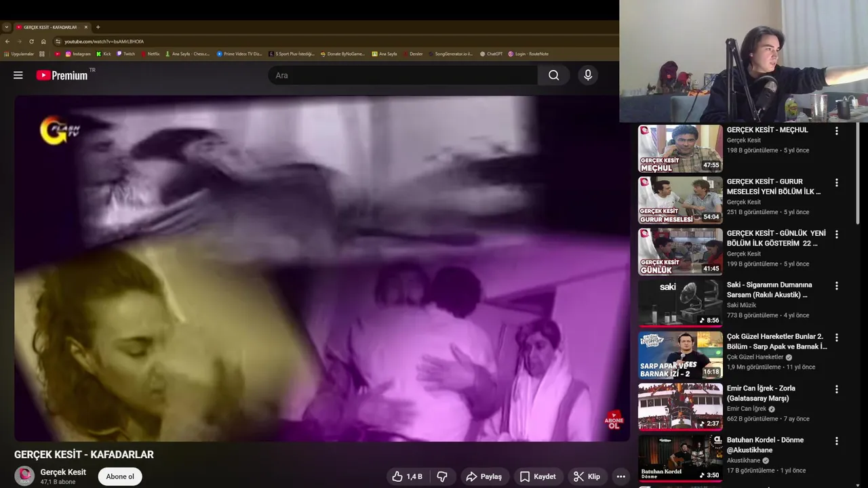
Task: Open Uygulamalar apps bookmark
Action: click(x=19, y=54)
